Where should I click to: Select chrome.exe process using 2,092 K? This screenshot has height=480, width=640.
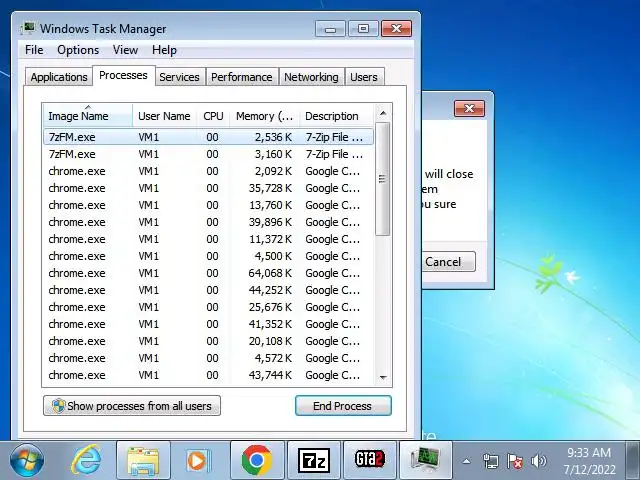click(x=208, y=171)
